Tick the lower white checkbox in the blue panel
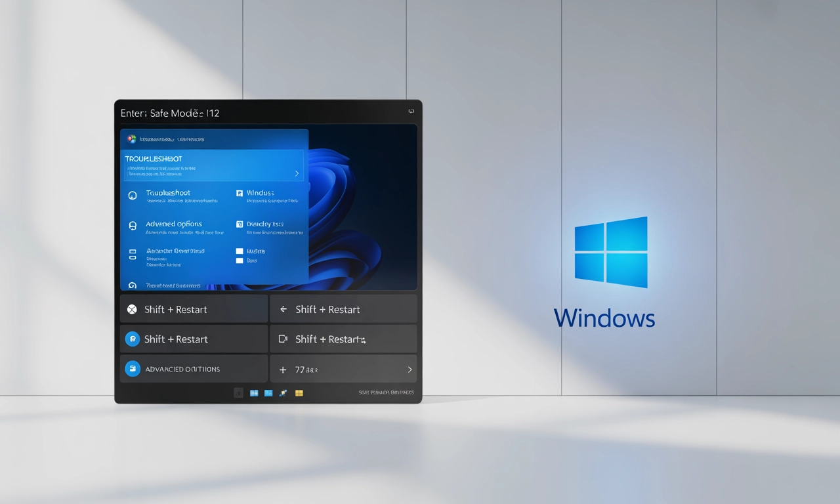840x504 pixels. tap(240, 261)
